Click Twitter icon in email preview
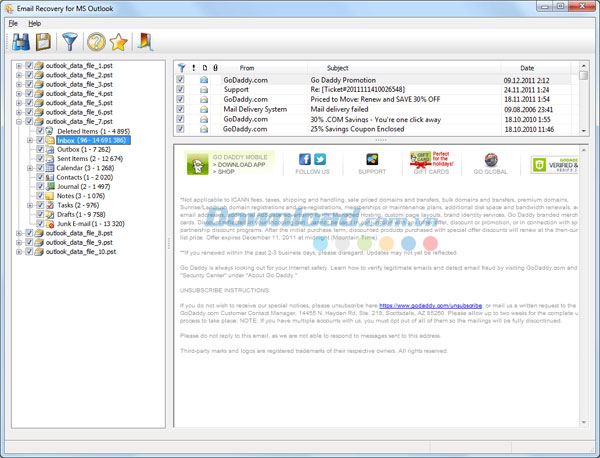This screenshot has width=600, height=458. click(320, 159)
